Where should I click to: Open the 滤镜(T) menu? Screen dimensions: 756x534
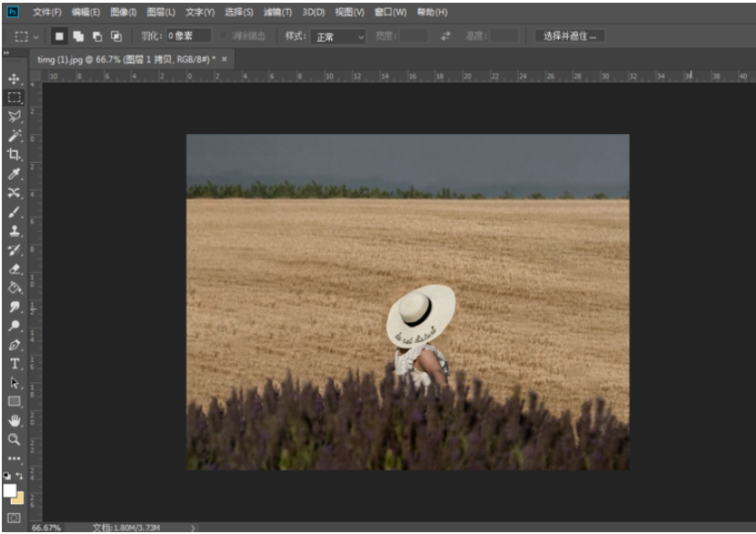pyautogui.click(x=278, y=12)
